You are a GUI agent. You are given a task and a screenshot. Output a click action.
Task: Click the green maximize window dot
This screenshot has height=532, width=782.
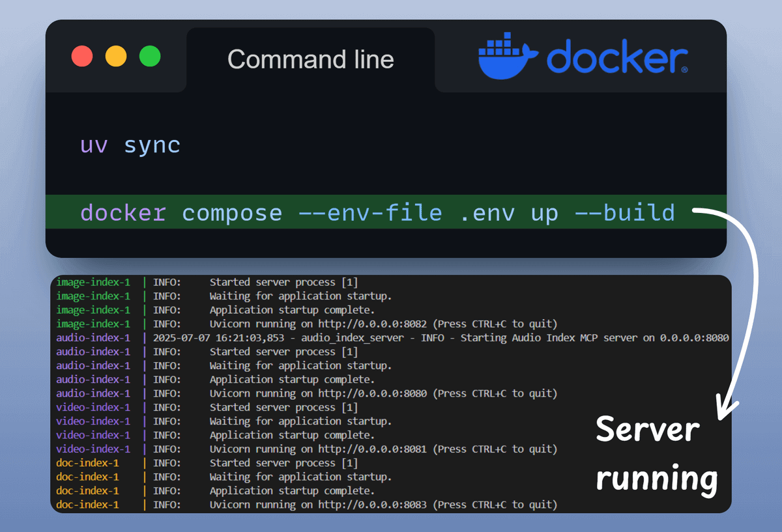coord(150,56)
